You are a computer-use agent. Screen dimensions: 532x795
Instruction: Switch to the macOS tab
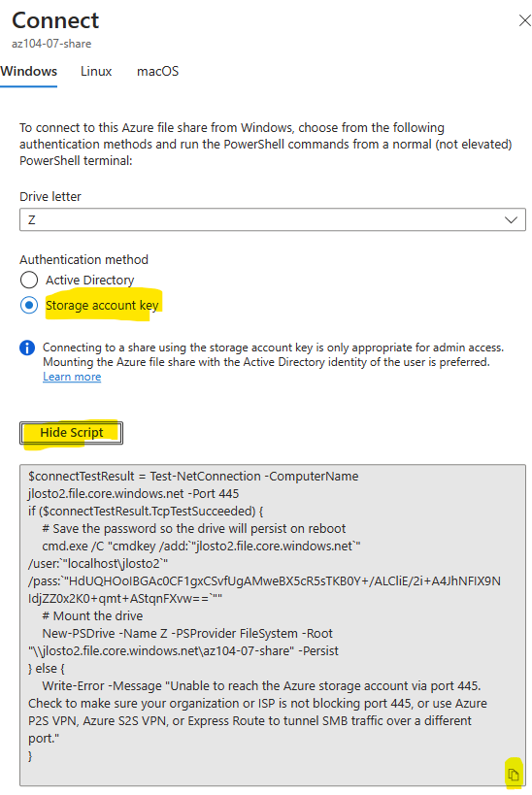tap(157, 71)
